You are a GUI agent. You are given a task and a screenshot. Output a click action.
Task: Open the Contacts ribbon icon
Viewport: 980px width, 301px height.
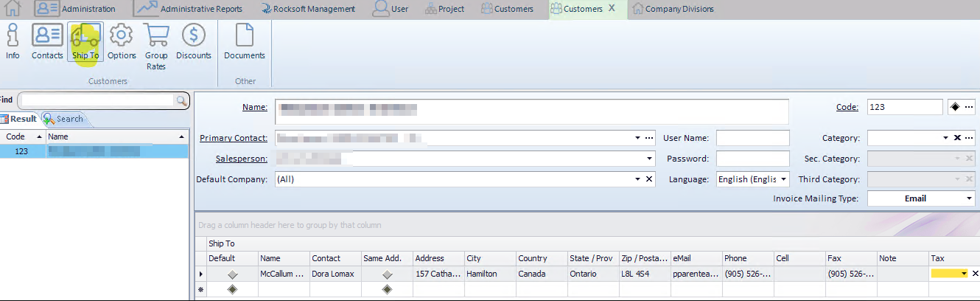pos(47,41)
